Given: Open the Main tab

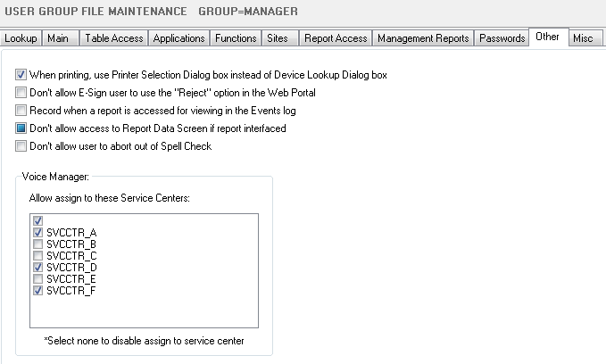Looking at the screenshot, I should tap(58, 38).
